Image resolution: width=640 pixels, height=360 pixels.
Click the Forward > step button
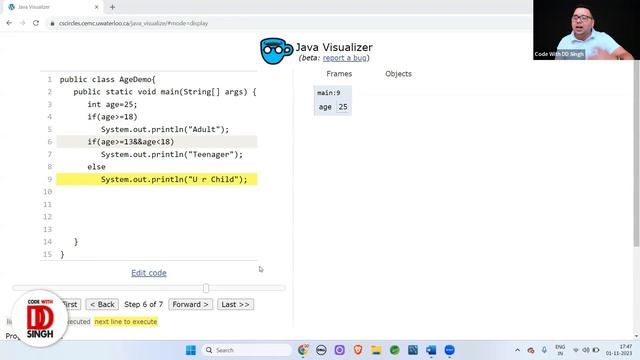tap(191, 304)
